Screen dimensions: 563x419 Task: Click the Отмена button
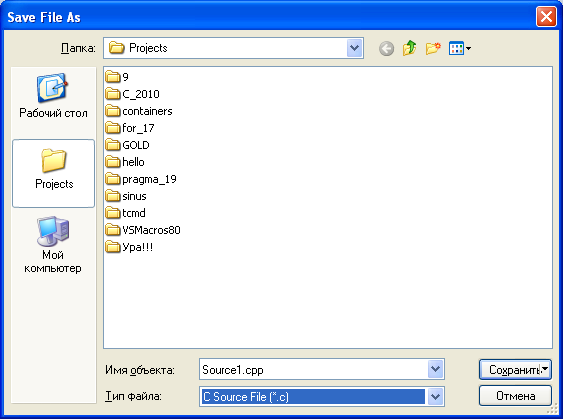515,396
